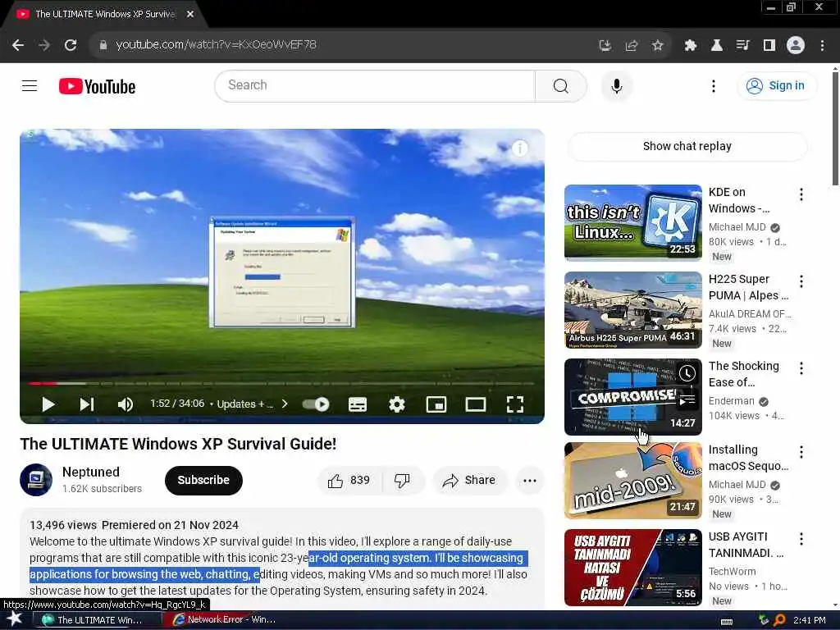This screenshot has height=630, width=840.
Task: Reload the page
Action: (x=71, y=45)
